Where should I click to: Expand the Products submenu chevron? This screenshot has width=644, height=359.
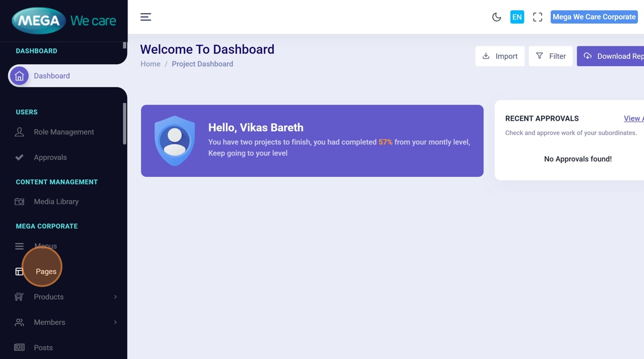pyautogui.click(x=115, y=297)
